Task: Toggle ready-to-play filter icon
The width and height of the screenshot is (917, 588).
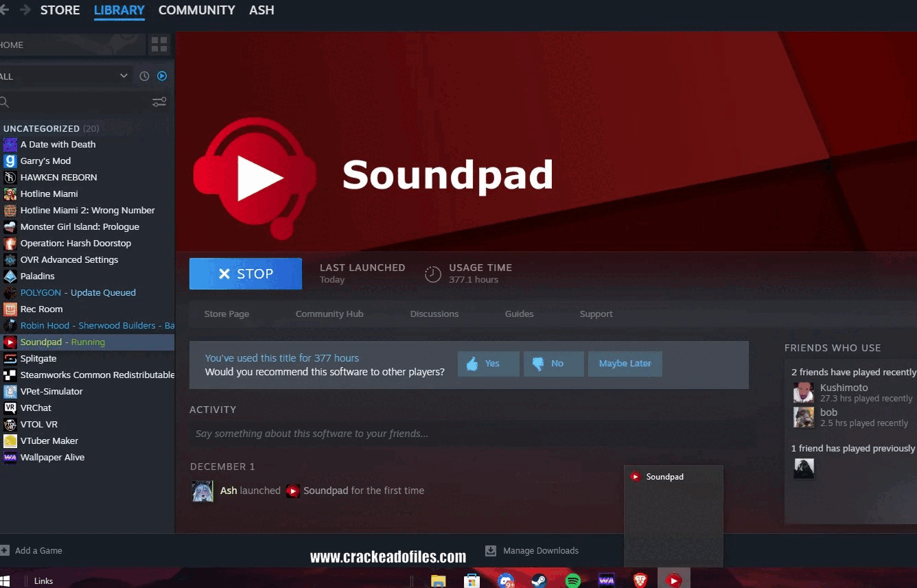Action: [x=162, y=76]
